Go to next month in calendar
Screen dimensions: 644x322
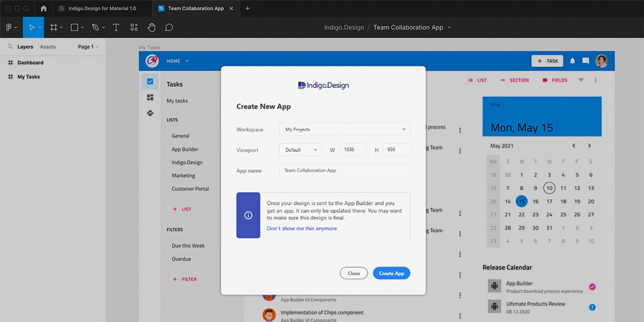[x=589, y=145]
